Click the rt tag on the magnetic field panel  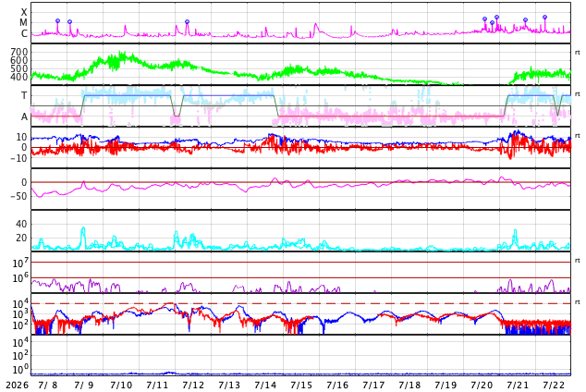[577, 135]
